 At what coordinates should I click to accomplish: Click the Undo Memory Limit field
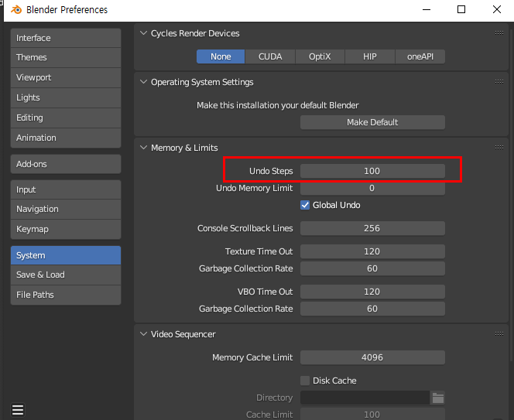372,188
